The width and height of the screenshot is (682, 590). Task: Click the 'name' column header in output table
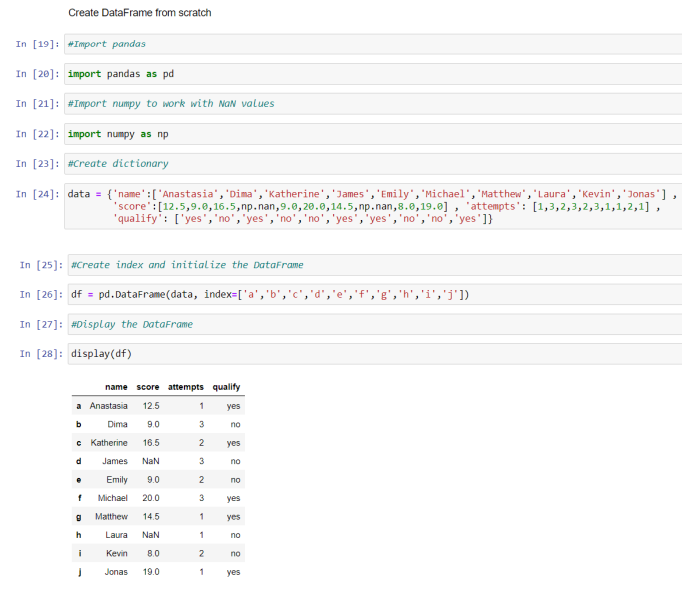pyautogui.click(x=116, y=387)
